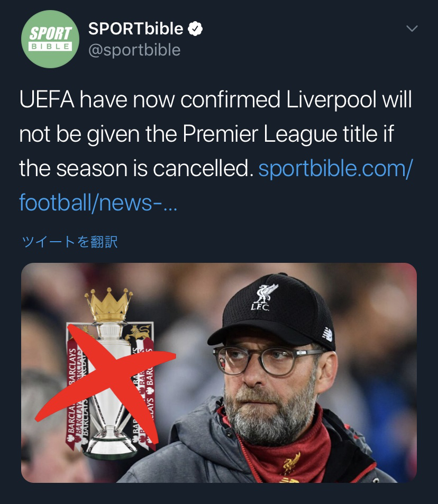Tap the gold crown atop the trophy

(x=109, y=305)
